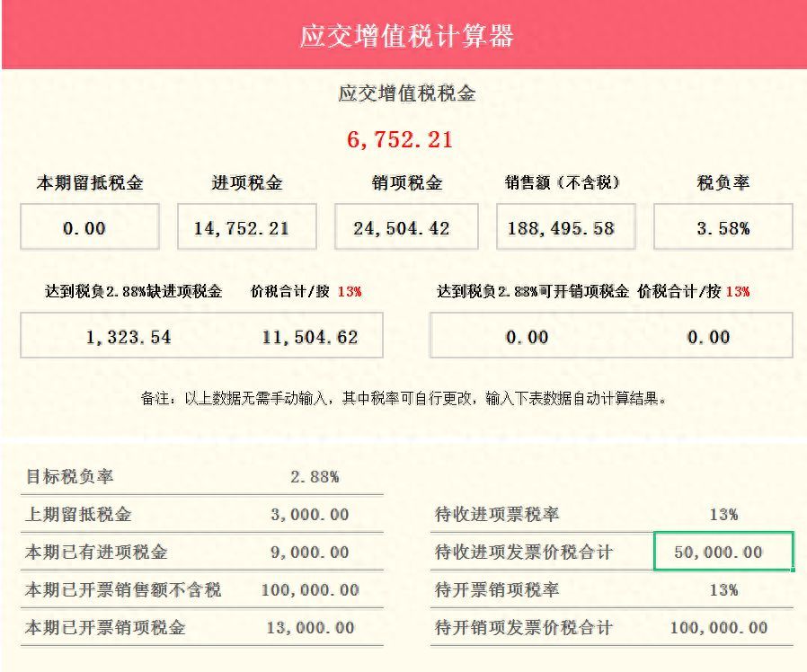This screenshot has width=807, height=672.
Task: Click the 缺进项税金 value 1,323.54
Action: tap(129, 337)
